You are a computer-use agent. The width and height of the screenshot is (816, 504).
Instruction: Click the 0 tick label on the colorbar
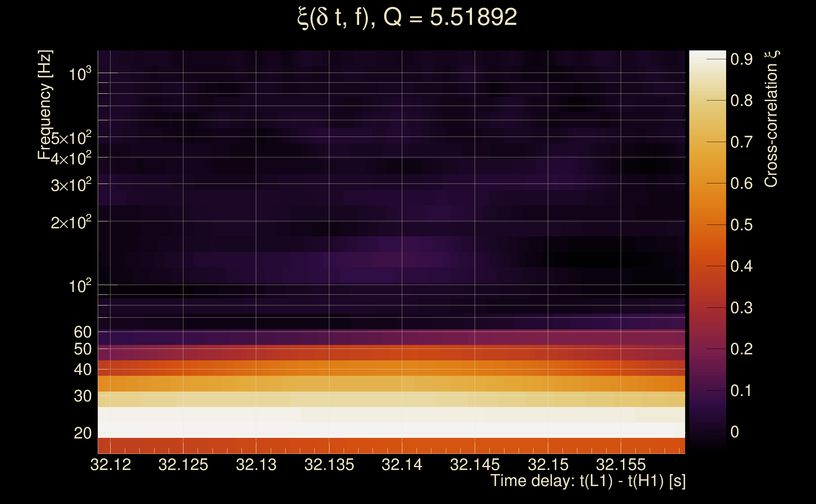click(735, 432)
